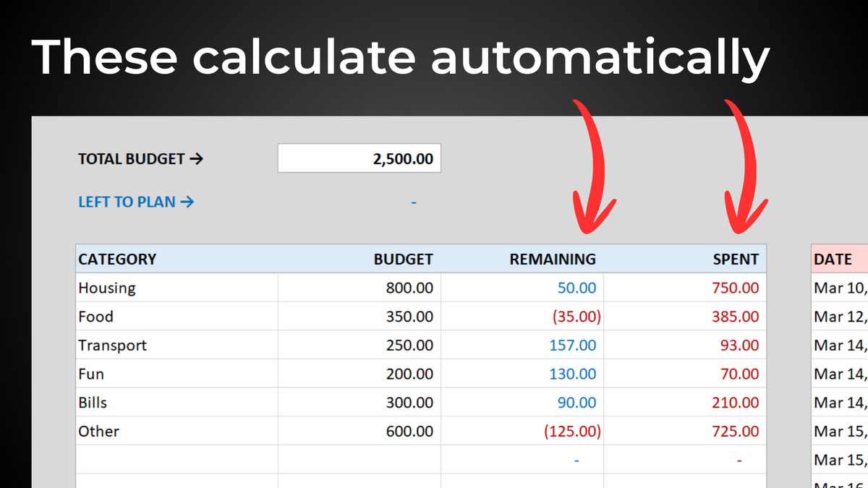868x488 pixels.
Task: Click Transport remaining value 157.00
Action: (x=573, y=345)
